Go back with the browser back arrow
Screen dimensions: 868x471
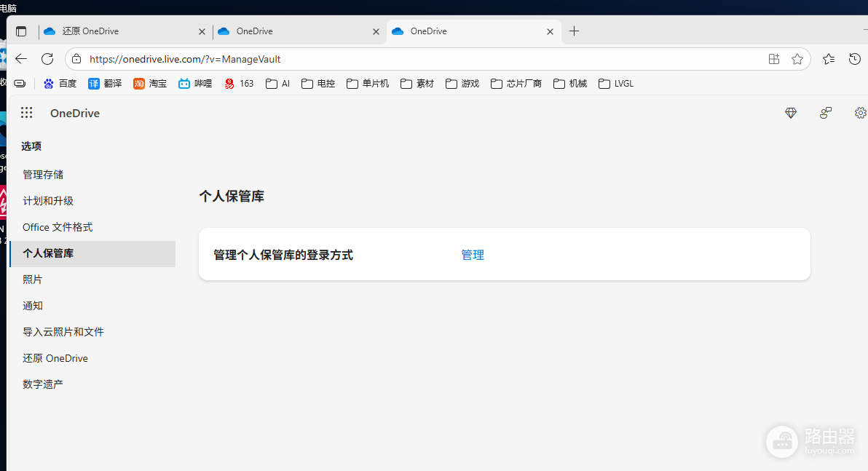[x=21, y=59]
